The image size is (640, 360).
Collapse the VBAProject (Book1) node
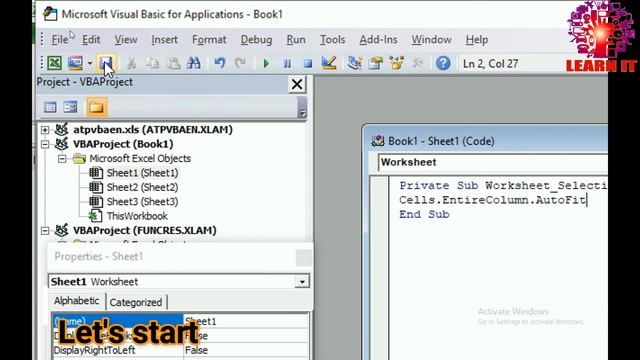point(45,144)
